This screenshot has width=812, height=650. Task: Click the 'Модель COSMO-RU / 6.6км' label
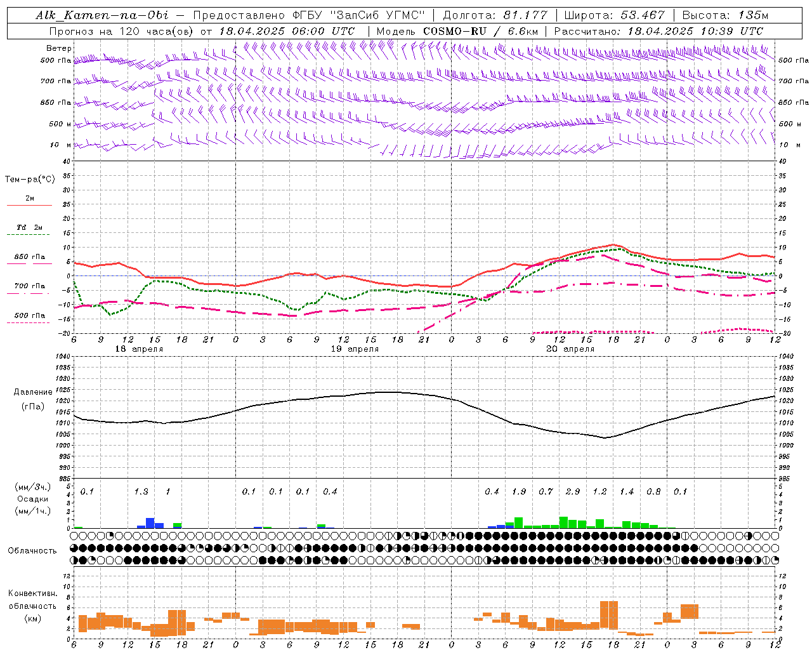click(457, 31)
